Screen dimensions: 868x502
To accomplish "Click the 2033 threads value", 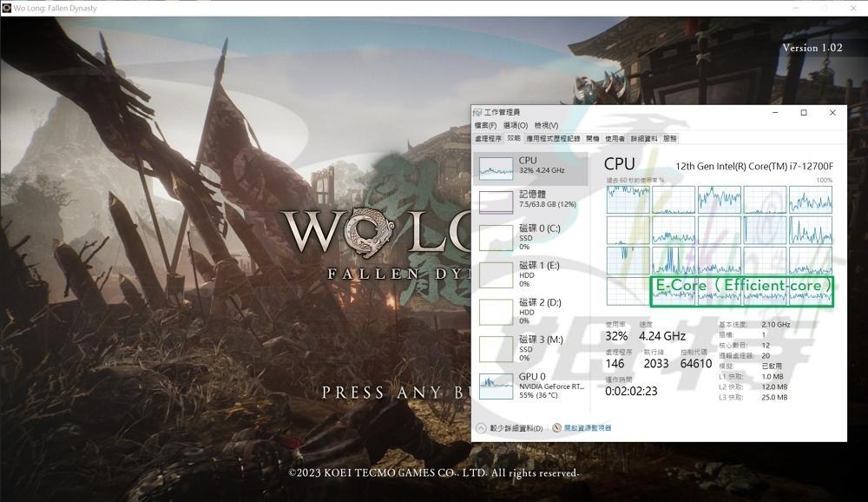I will (x=656, y=364).
